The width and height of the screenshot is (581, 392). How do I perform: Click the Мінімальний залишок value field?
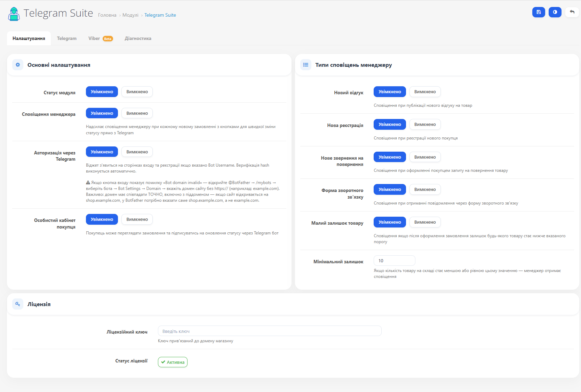pos(395,261)
